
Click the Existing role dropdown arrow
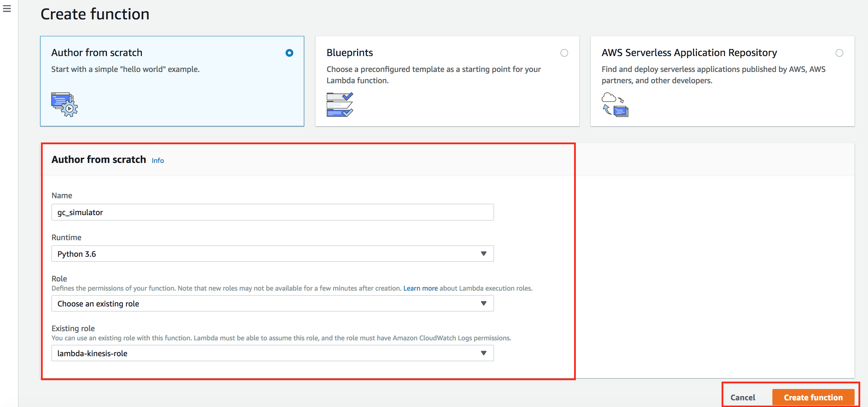pos(483,353)
